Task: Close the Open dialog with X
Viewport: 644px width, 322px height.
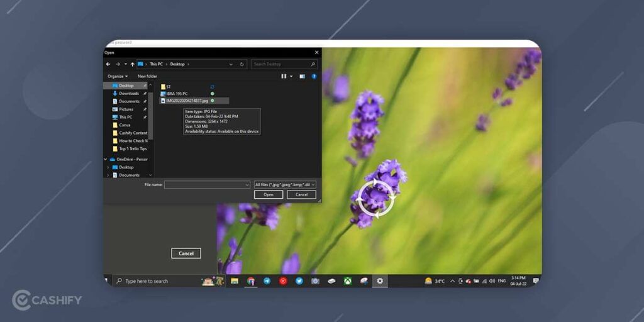Action: [x=317, y=53]
